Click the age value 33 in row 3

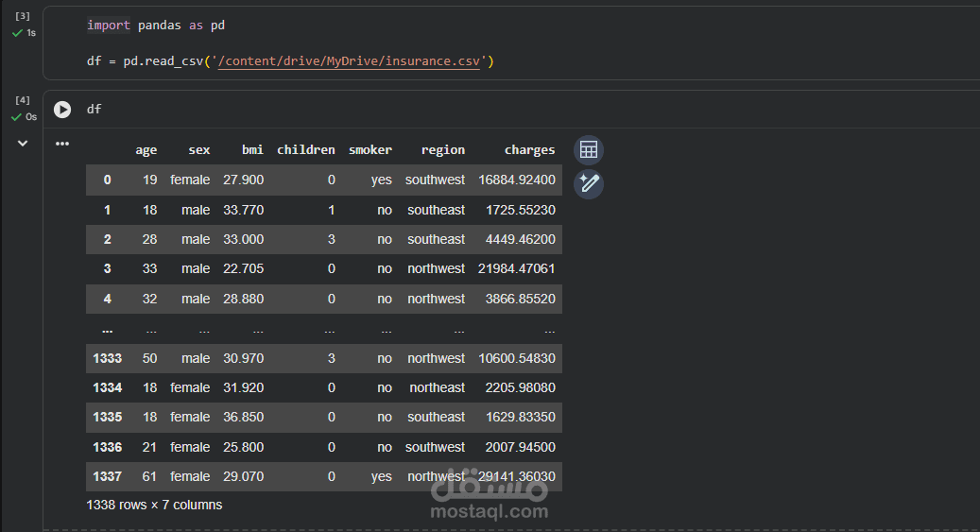(150, 268)
